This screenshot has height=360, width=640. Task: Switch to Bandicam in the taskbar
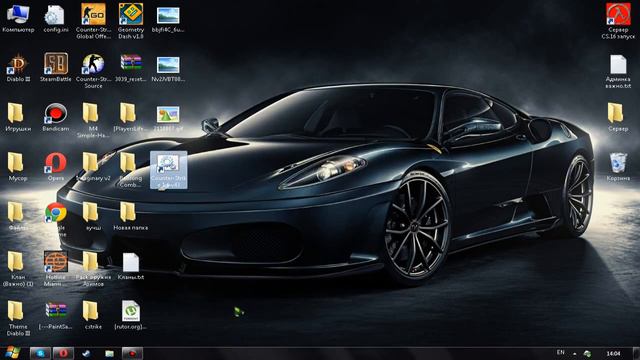[133, 353]
